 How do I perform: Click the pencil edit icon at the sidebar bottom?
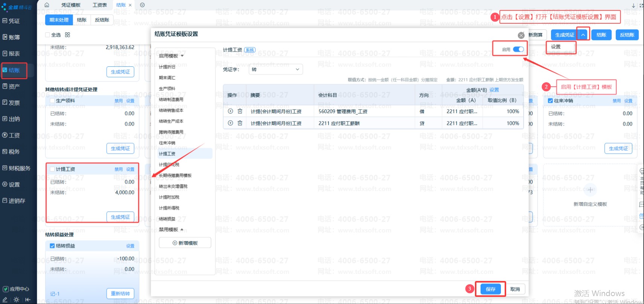(5, 300)
